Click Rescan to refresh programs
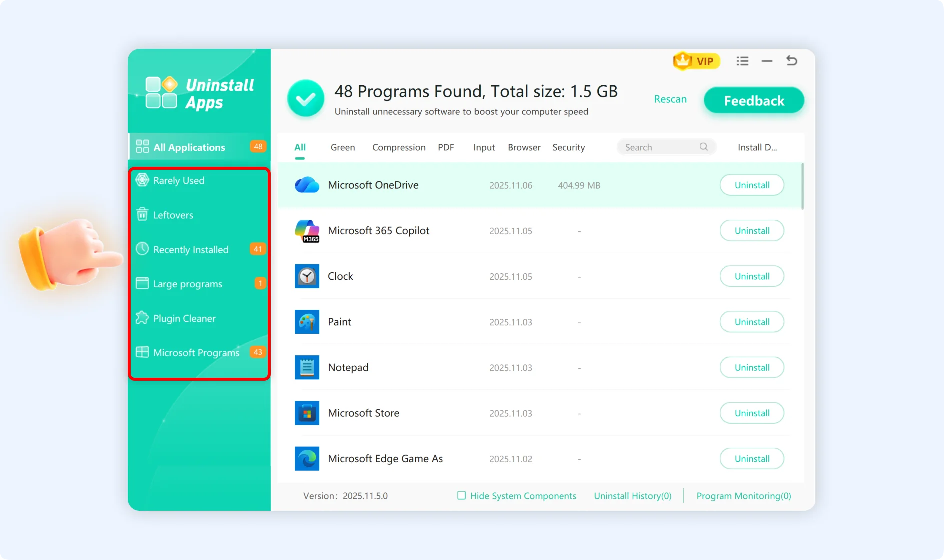 670,99
